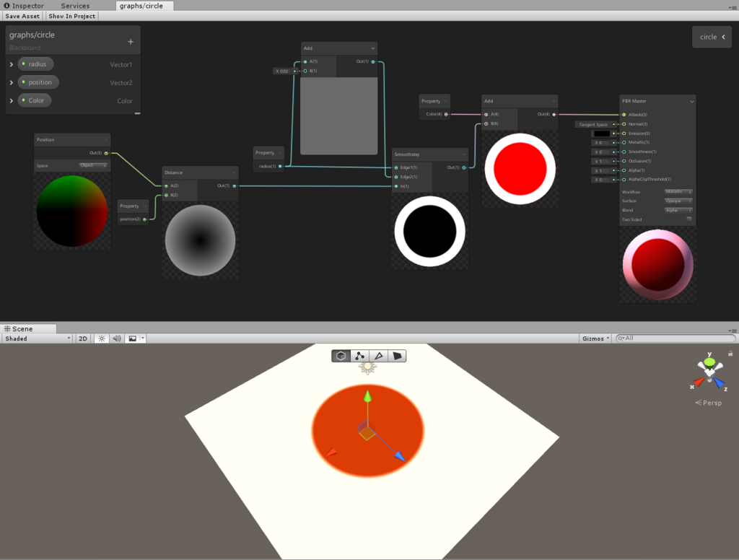Click the green Y axis gizmo cone
This screenshot has height=560, width=739.
click(x=709, y=362)
